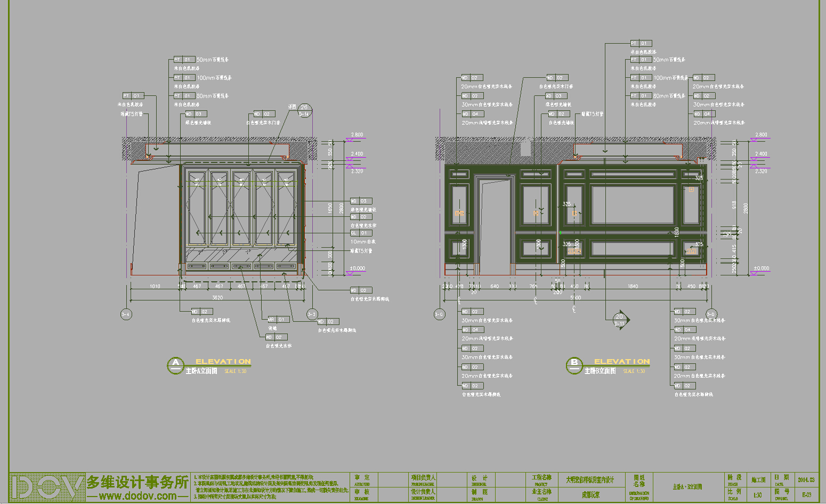Image resolution: width=826 pixels, height=504 pixels.
Task: Select the 1840 dimension in elevation B
Action: 633,287
